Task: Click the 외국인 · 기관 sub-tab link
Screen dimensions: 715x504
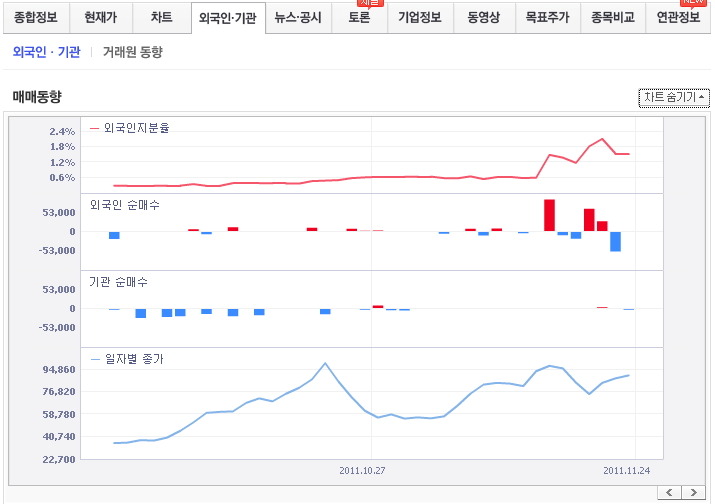Action: click(x=47, y=52)
